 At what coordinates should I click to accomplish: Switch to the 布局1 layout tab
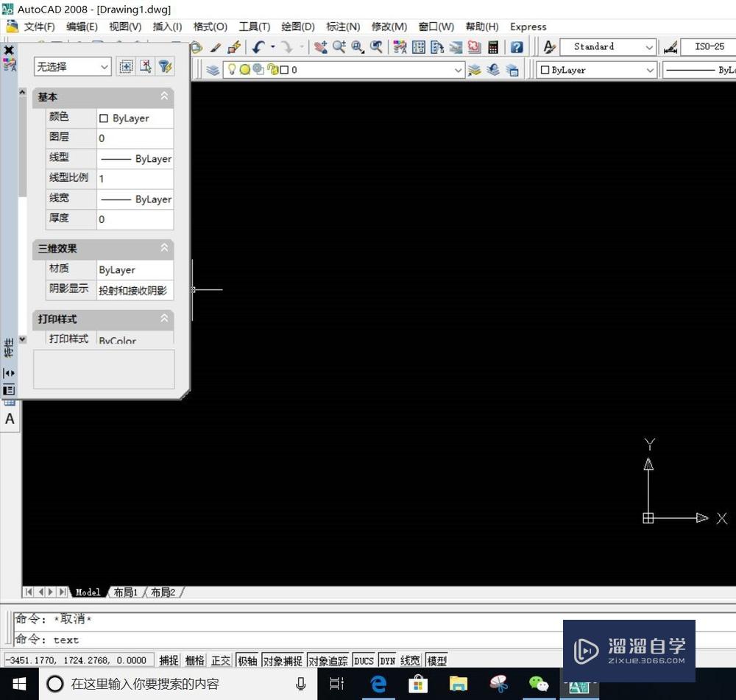(125, 592)
